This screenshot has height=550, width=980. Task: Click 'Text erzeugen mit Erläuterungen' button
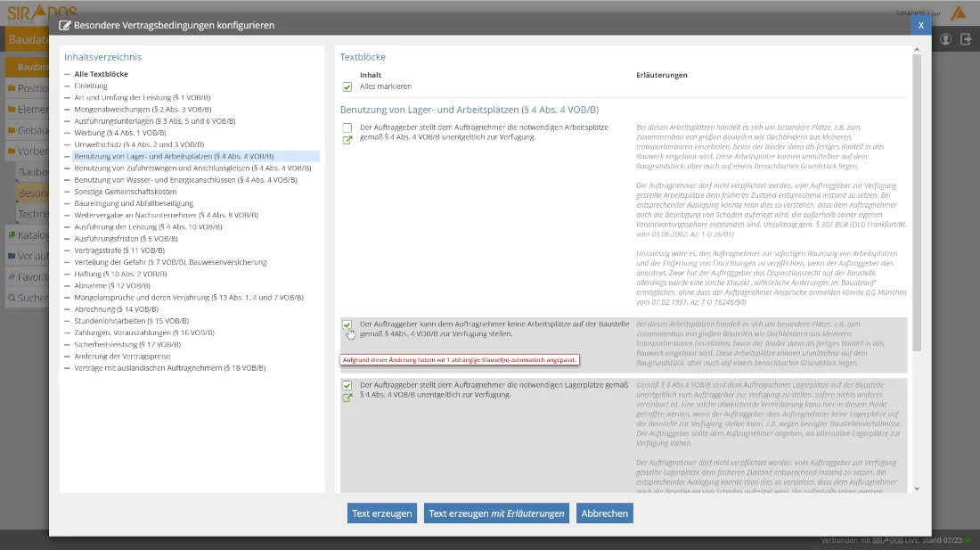tap(496, 513)
